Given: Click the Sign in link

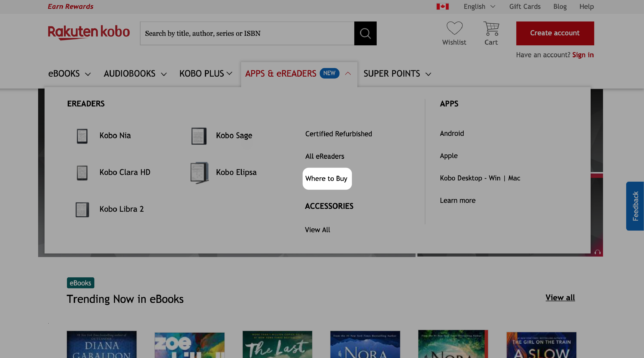Looking at the screenshot, I should pyautogui.click(x=583, y=55).
